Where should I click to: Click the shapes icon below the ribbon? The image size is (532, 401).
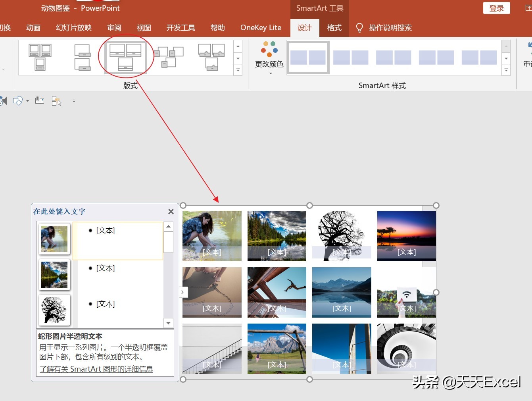[x=17, y=100]
